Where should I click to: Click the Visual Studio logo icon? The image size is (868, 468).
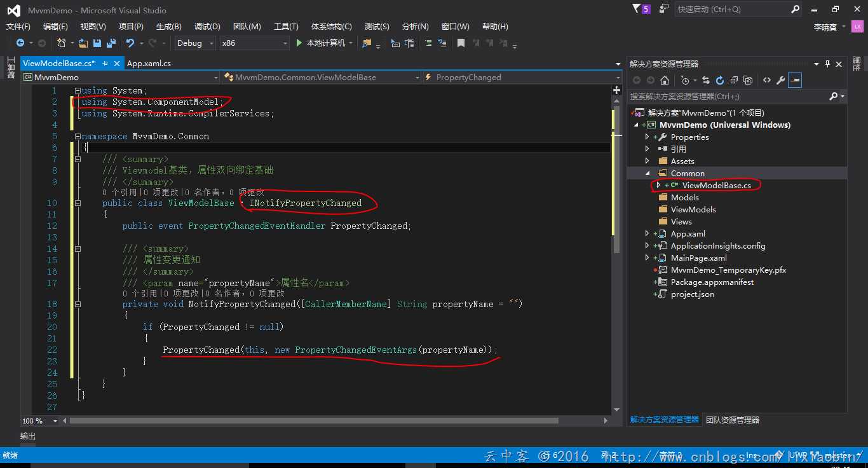(x=13, y=10)
